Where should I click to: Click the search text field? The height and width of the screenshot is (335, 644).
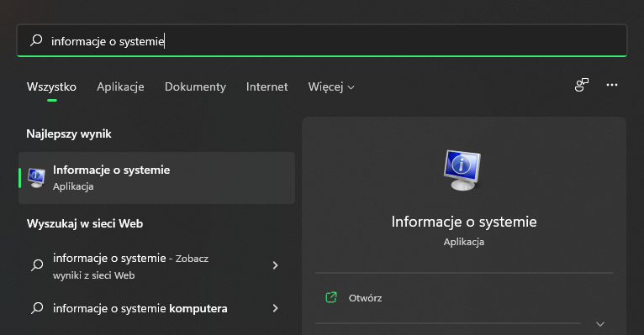point(322,40)
